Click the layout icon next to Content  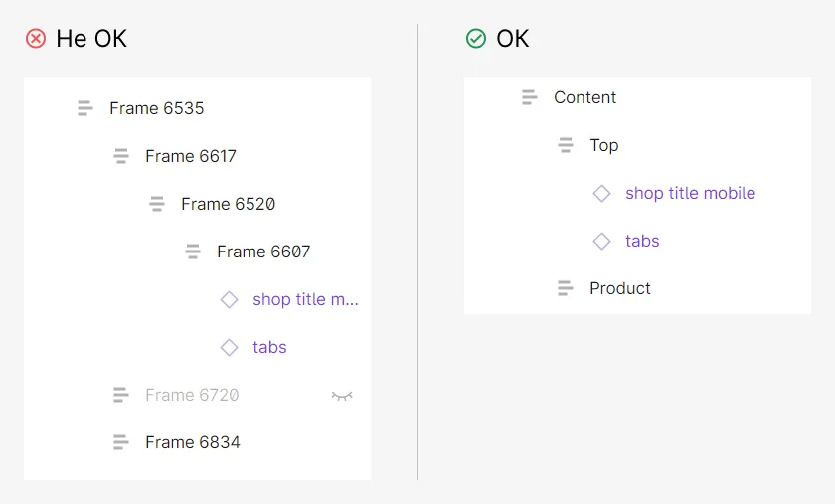point(529,97)
